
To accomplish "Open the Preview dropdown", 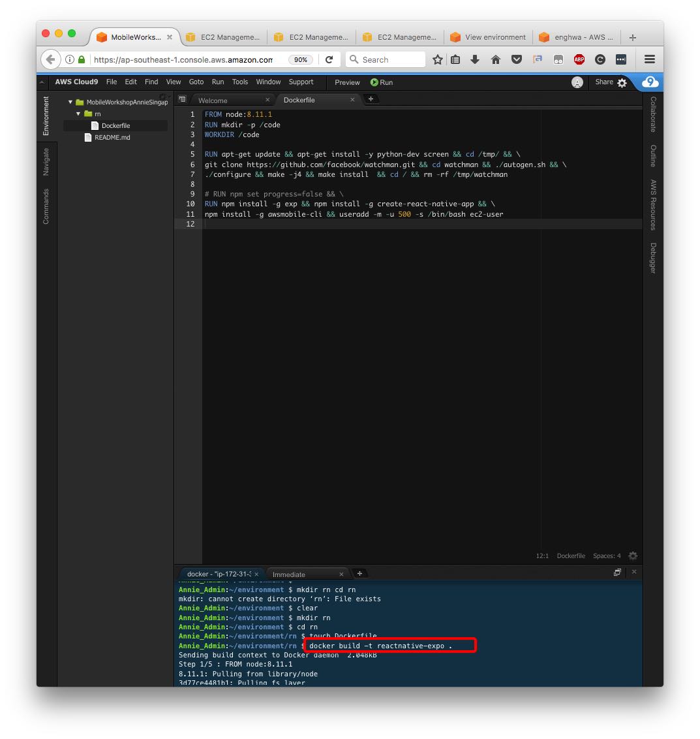I will 347,82.
